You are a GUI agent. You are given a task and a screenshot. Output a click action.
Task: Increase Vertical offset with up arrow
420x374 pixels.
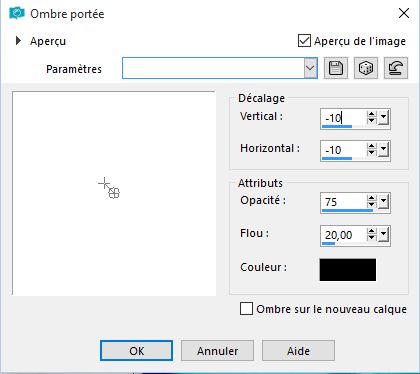[x=371, y=114]
